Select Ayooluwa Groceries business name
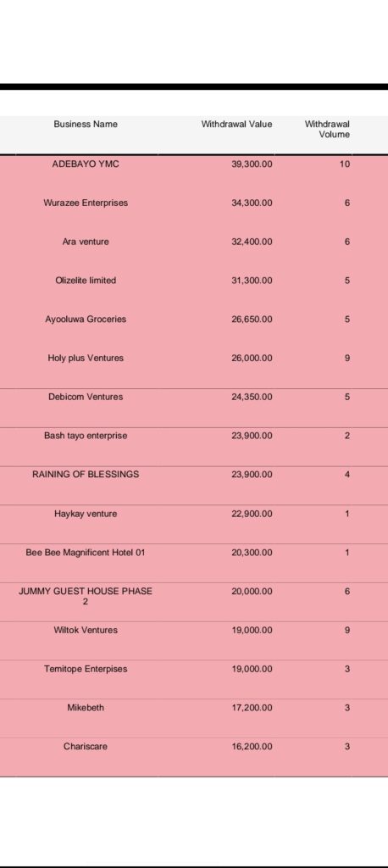The image size is (388, 868). (86, 320)
